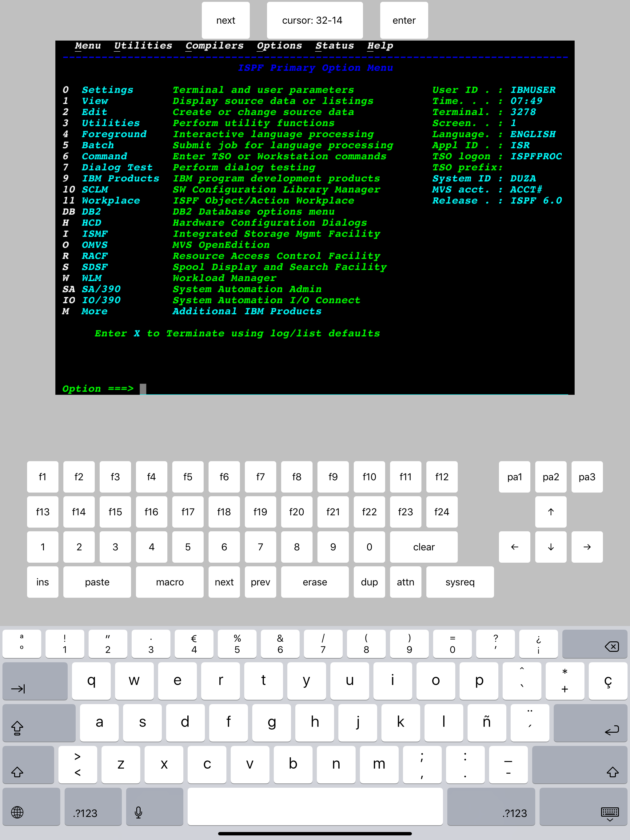The image size is (630, 840).
Task: Open the Menu pull-down in ISPF
Action: [88, 46]
